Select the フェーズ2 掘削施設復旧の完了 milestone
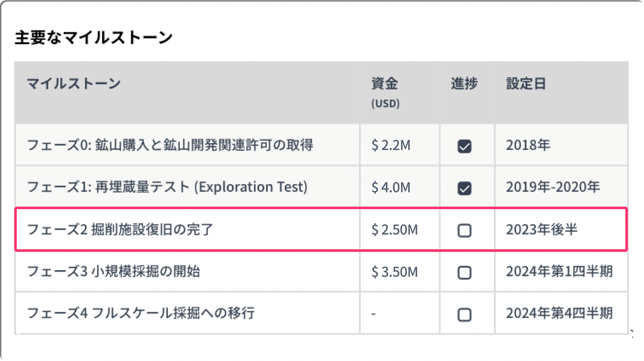This screenshot has height=361, width=644. click(x=120, y=230)
